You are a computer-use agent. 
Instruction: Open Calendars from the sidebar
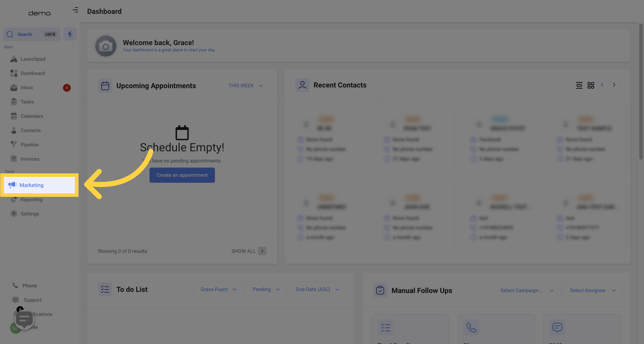(32, 116)
